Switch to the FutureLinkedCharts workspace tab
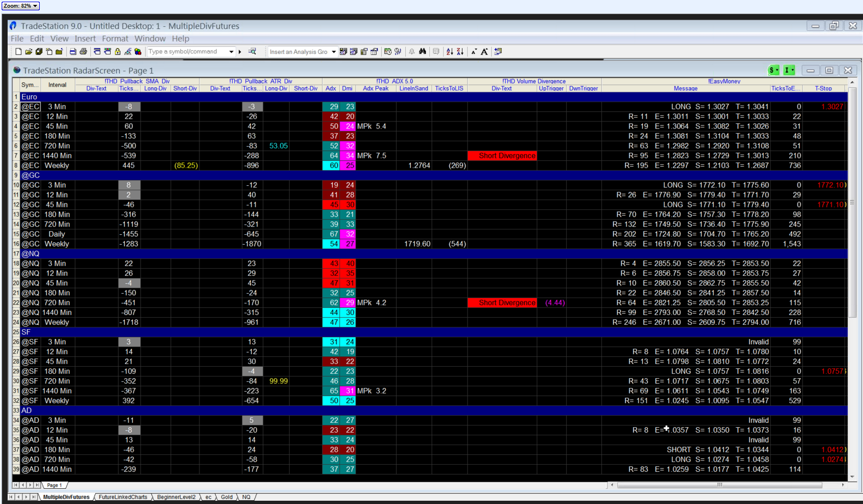 123,497
